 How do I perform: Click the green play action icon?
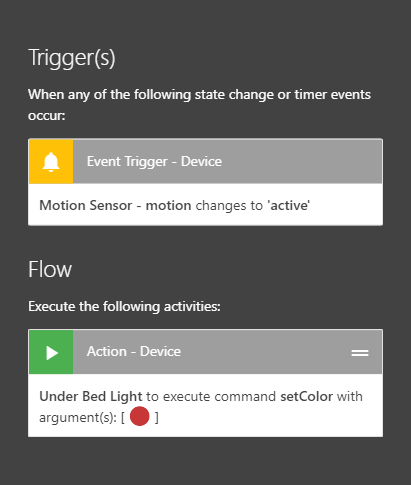51,352
